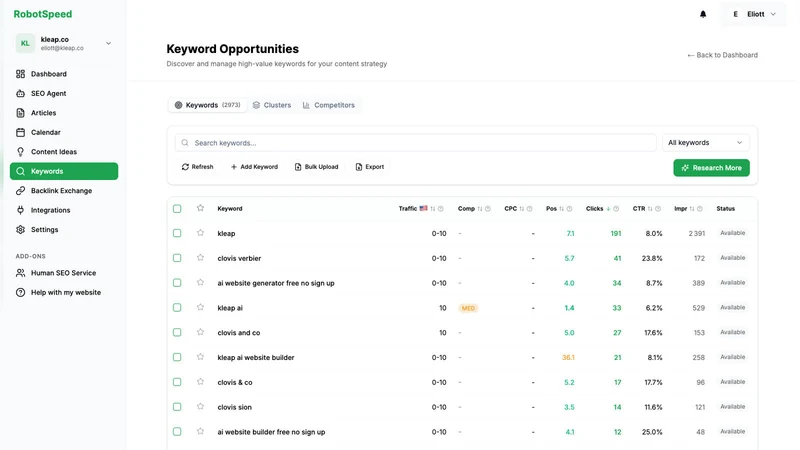Check the clovis and co row checkbox
The width and height of the screenshot is (800, 450).
pyautogui.click(x=177, y=332)
